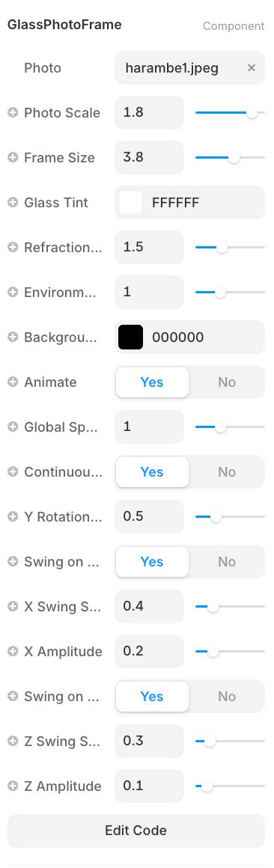This screenshot has width=274, height=868.
Task: Open the black Background color swatch
Action: tap(130, 337)
